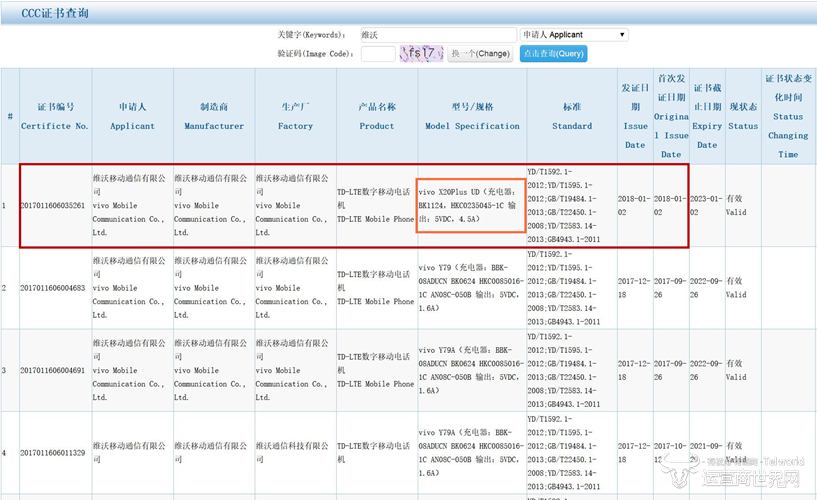
Task: Click the Expiry Date column header
Action: tap(707, 116)
